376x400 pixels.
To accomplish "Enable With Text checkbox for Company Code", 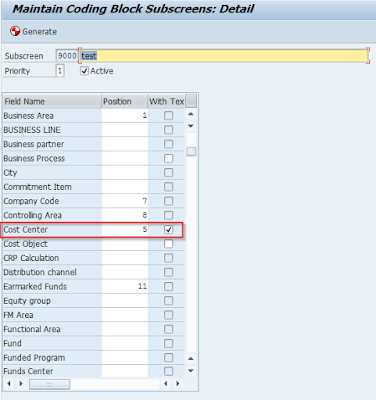I will pos(168,201).
